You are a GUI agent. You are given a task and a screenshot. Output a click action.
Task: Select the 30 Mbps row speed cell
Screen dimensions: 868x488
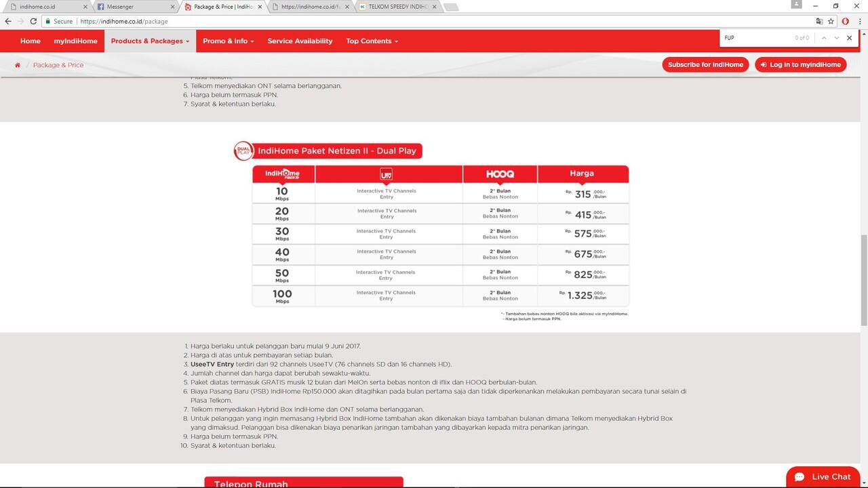pos(282,234)
